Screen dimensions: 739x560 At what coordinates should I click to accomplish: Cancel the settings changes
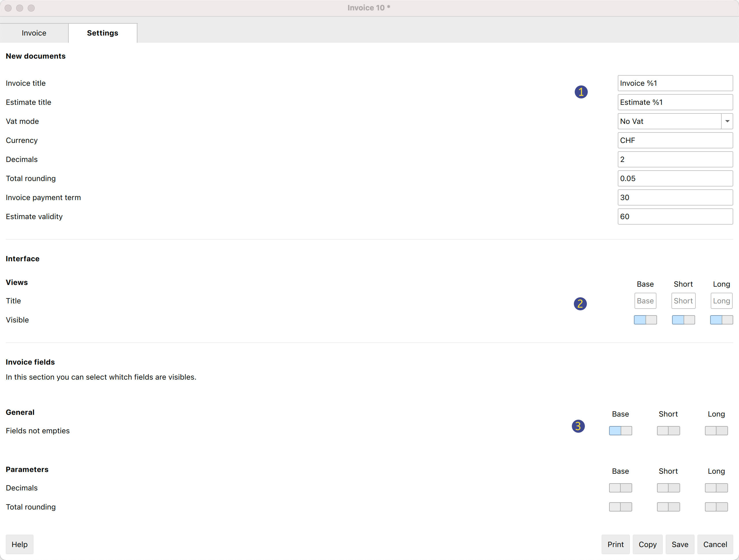(x=715, y=544)
